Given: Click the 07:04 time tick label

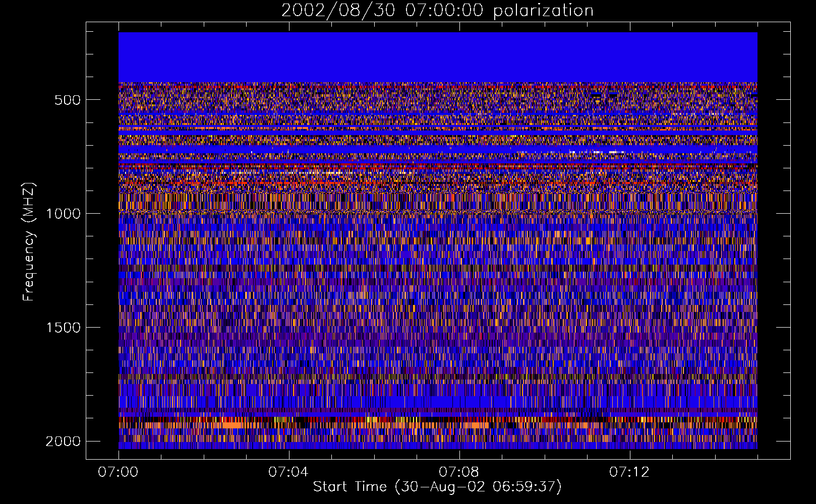Looking at the screenshot, I should pos(288,472).
